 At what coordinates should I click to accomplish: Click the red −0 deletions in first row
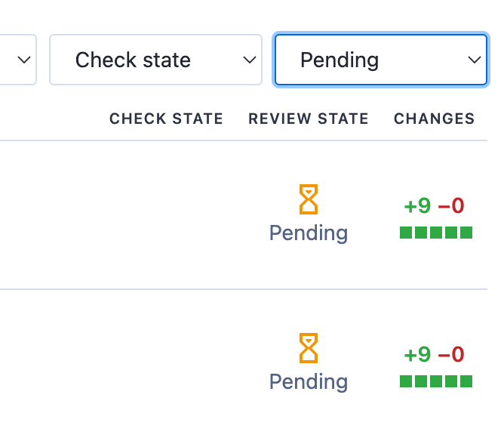(451, 206)
